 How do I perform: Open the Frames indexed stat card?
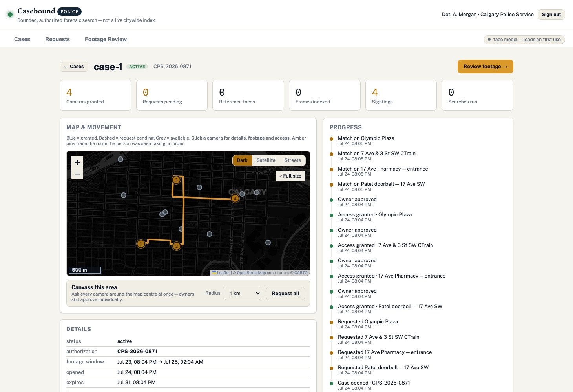325,95
